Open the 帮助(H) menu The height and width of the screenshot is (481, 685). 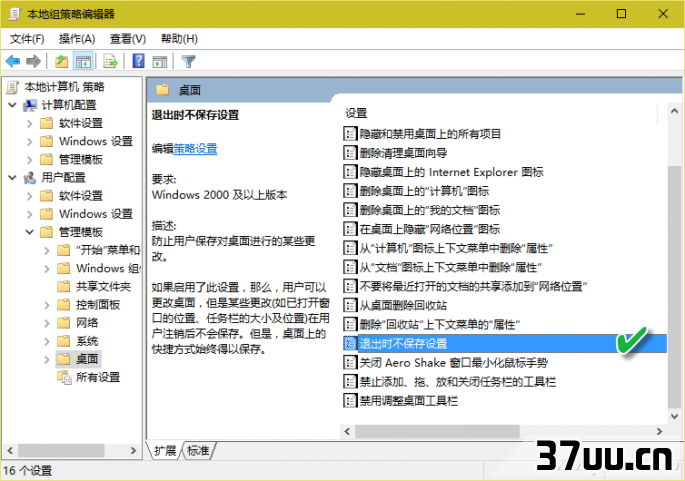pos(179,39)
